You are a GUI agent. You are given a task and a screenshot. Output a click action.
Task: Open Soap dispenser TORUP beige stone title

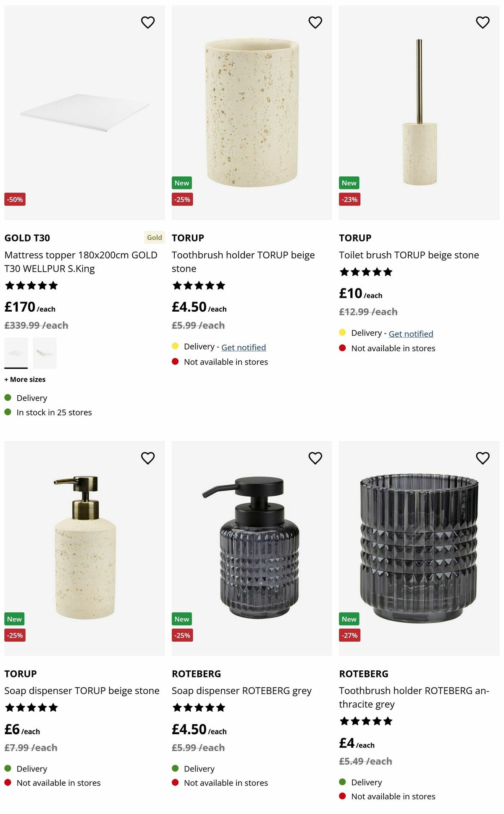pyautogui.click(x=82, y=691)
